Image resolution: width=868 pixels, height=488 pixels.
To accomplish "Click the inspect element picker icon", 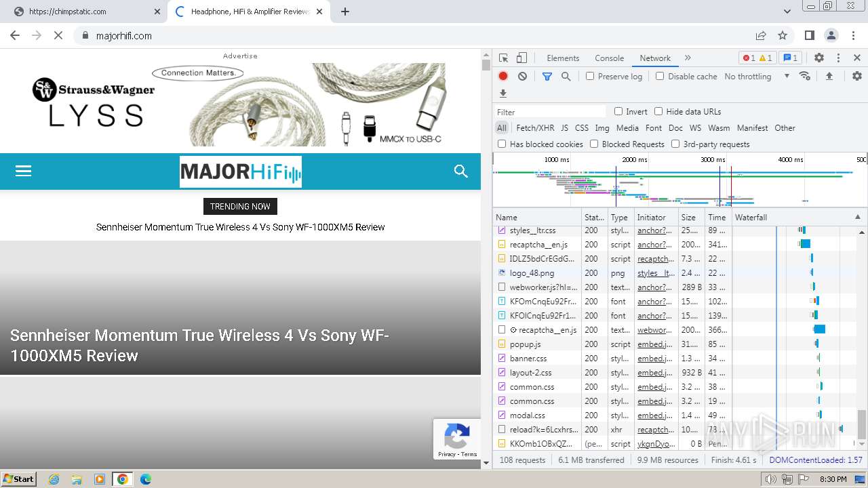I will [503, 58].
